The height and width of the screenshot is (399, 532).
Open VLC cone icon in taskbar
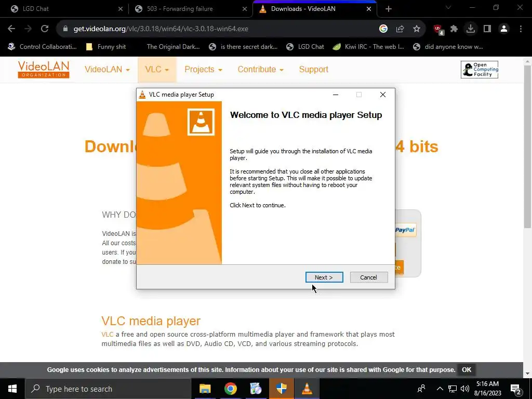pyautogui.click(x=307, y=389)
